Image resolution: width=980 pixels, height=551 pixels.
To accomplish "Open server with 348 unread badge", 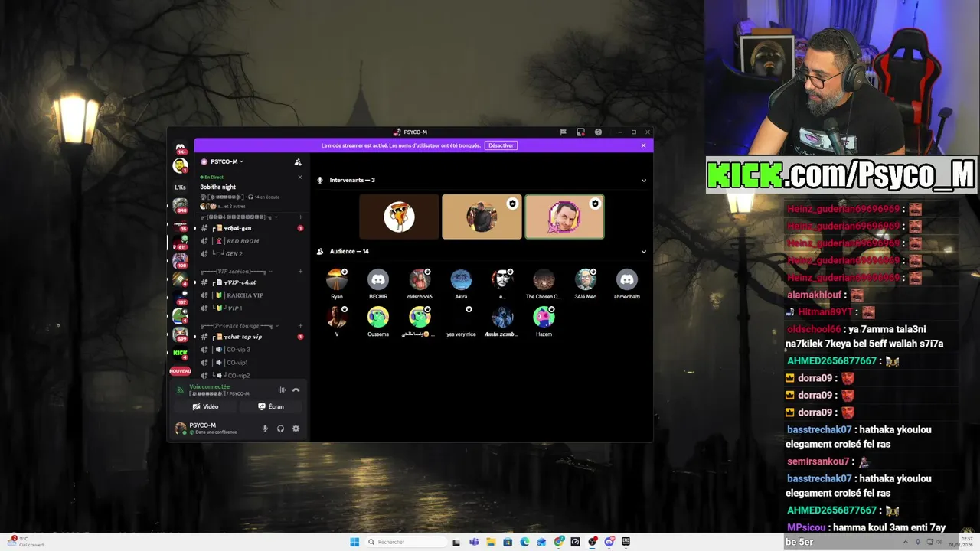I will pyautogui.click(x=180, y=205).
